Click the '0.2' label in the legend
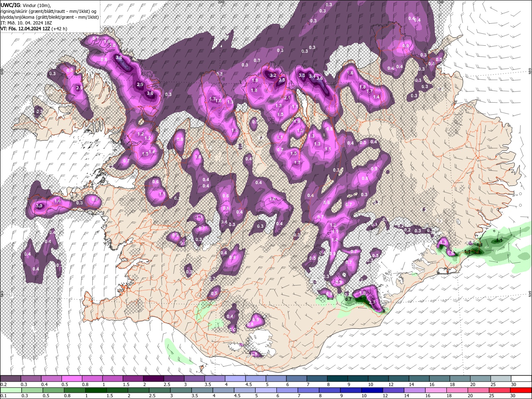 point(3,384)
